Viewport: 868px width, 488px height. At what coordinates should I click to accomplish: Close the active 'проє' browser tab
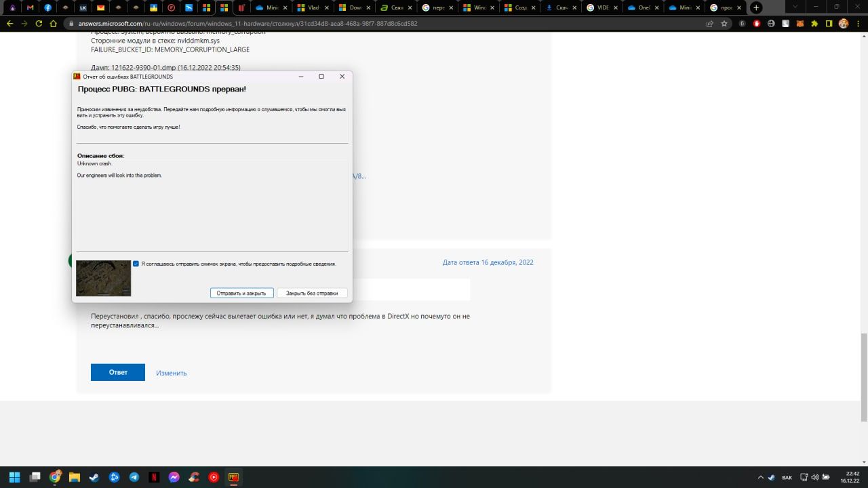pyautogui.click(x=739, y=7)
